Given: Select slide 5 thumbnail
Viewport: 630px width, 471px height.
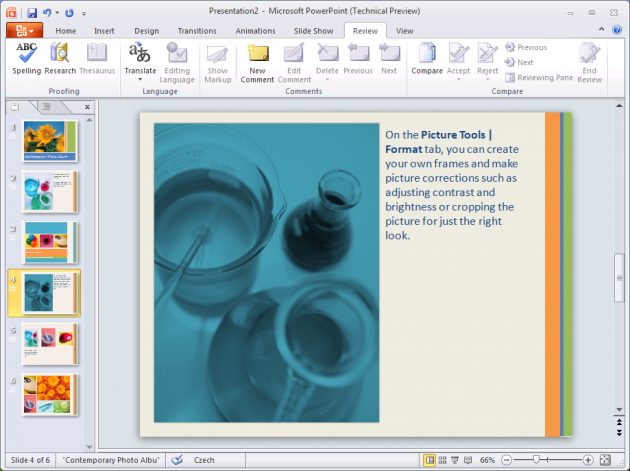Looking at the screenshot, I should pyautogui.click(x=49, y=344).
